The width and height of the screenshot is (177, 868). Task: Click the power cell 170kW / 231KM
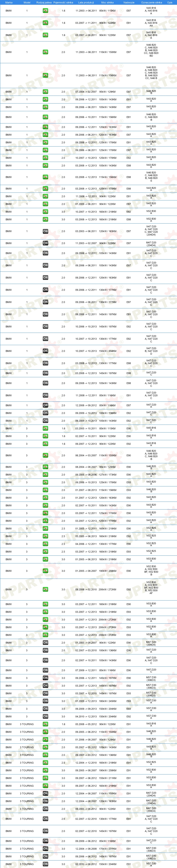[108, 849]
